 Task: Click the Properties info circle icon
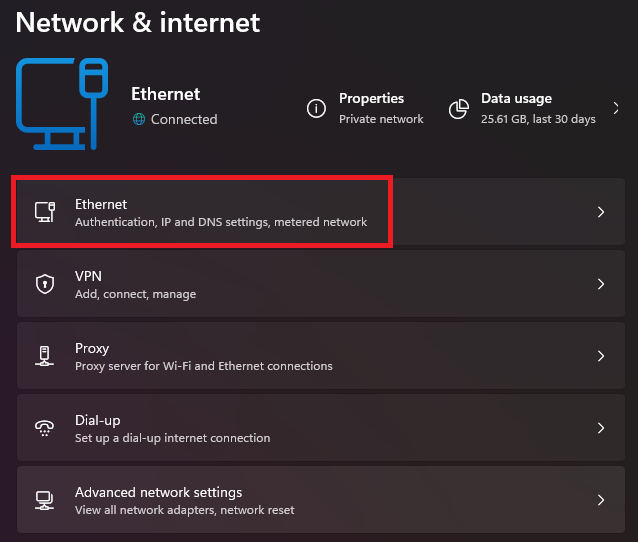point(316,108)
